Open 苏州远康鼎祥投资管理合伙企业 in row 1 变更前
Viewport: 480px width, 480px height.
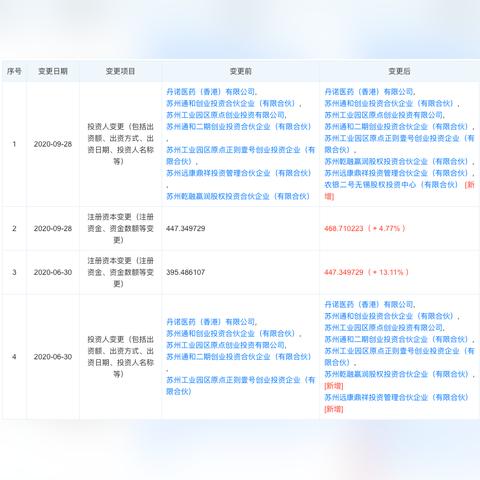239,173
